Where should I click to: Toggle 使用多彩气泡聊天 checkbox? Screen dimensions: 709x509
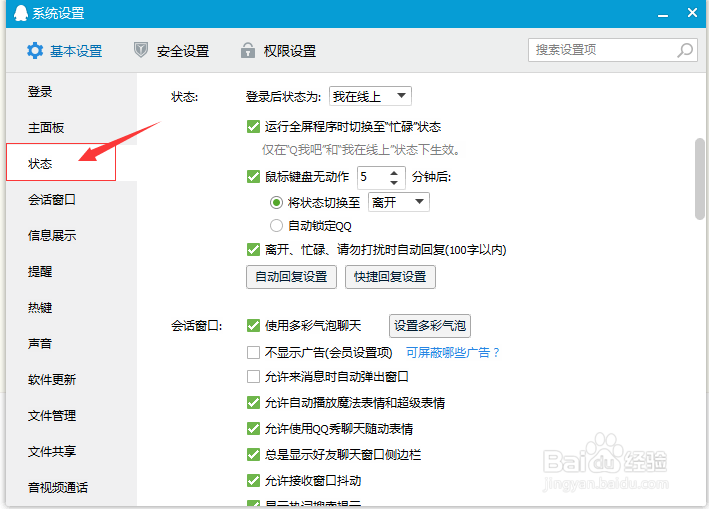(x=253, y=325)
